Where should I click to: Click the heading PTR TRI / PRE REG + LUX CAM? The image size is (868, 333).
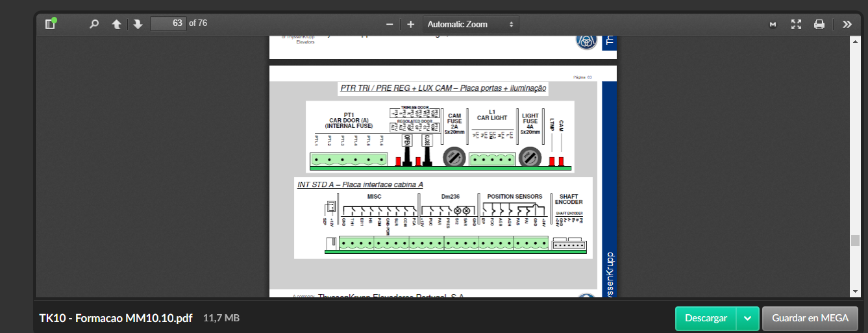pos(443,88)
